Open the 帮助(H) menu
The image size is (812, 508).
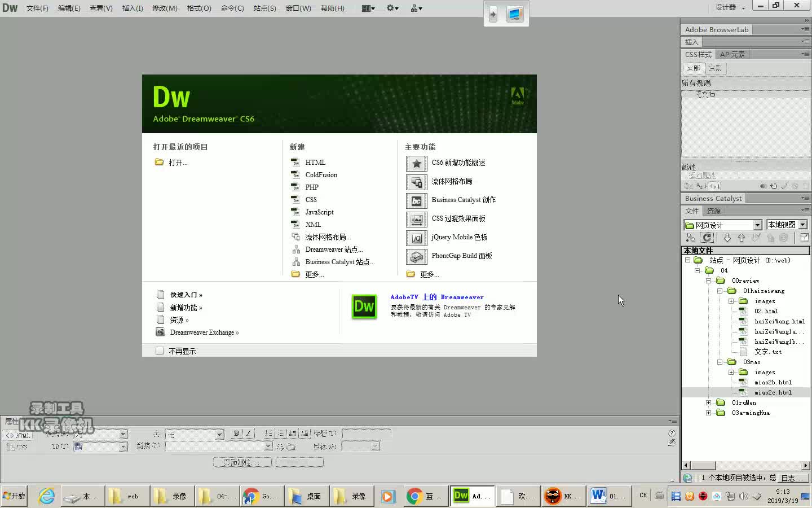point(332,8)
